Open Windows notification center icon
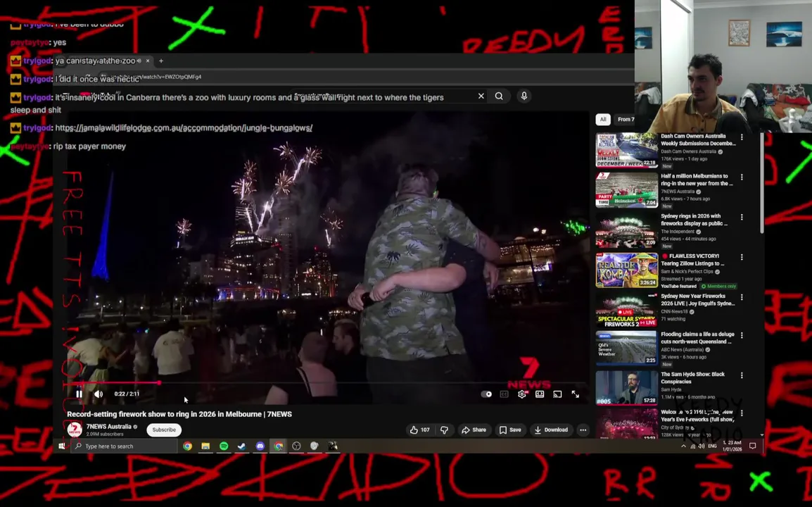 coord(752,446)
